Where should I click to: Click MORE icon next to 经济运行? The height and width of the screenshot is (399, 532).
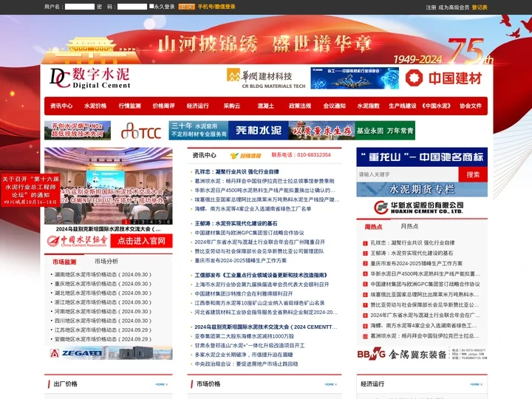click(x=477, y=384)
